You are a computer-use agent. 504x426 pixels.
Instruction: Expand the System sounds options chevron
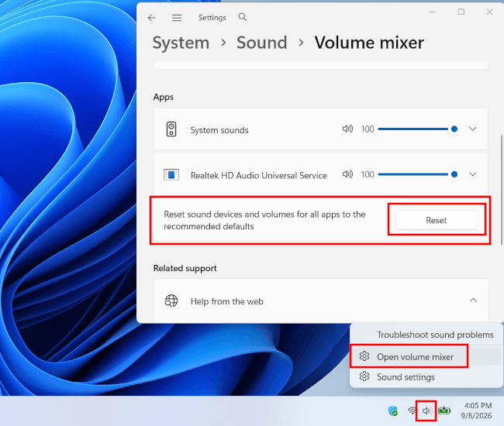[x=472, y=129]
